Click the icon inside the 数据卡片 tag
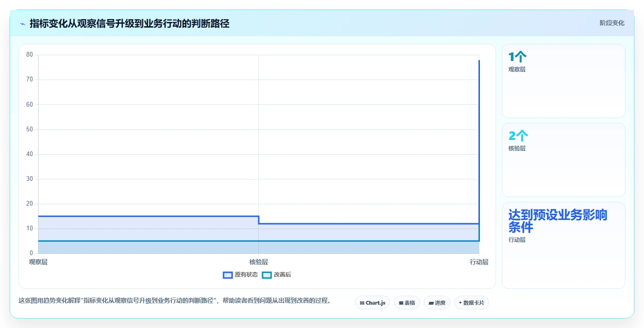This screenshot has width=644, height=328. tap(460, 303)
